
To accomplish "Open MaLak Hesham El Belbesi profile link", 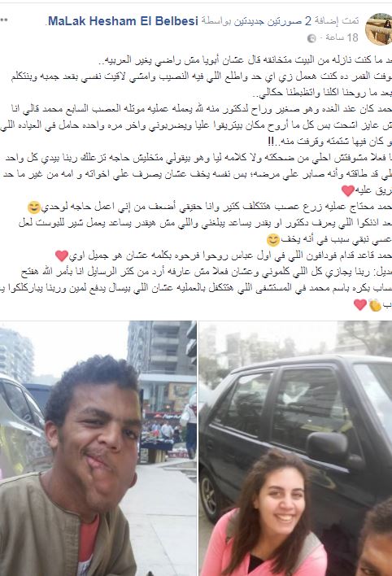I will 123,21.
